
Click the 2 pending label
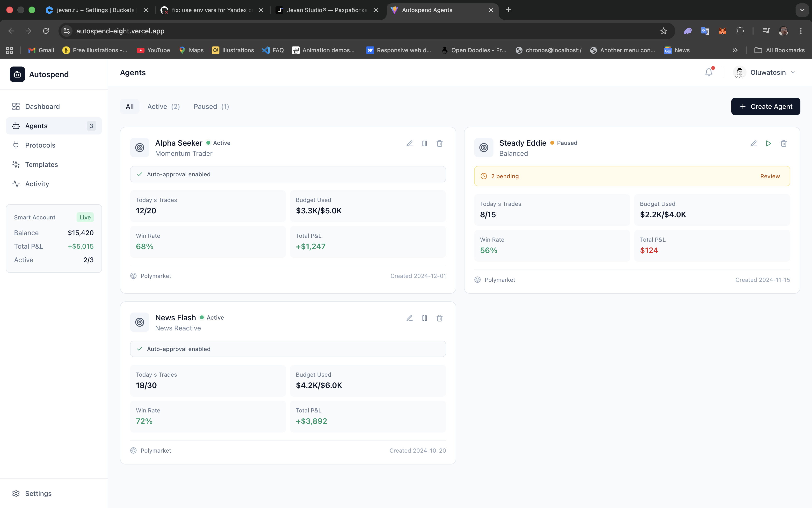[x=505, y=176]
